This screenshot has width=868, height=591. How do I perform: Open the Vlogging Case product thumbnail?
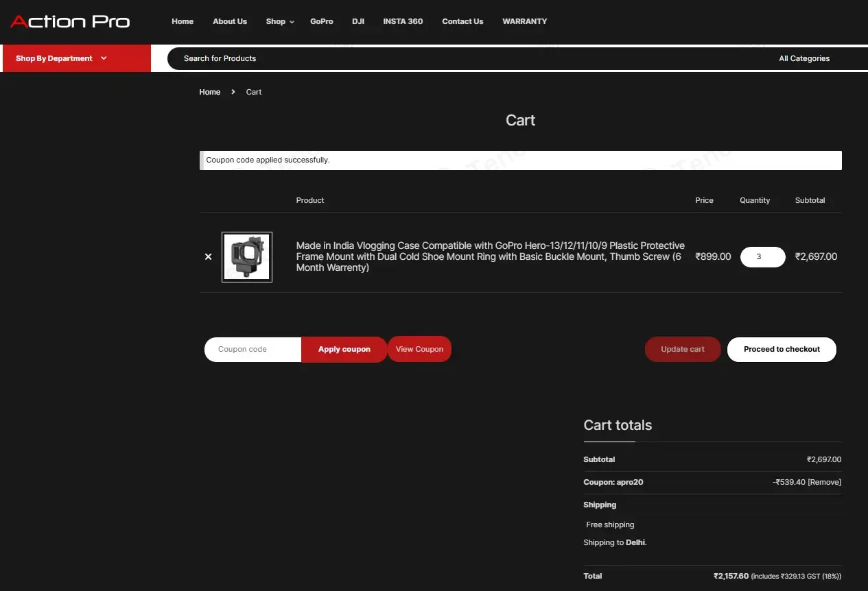pos(247,257)
